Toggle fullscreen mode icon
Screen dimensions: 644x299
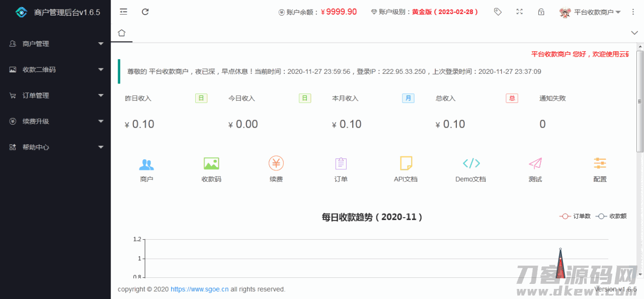pos(520,12)
